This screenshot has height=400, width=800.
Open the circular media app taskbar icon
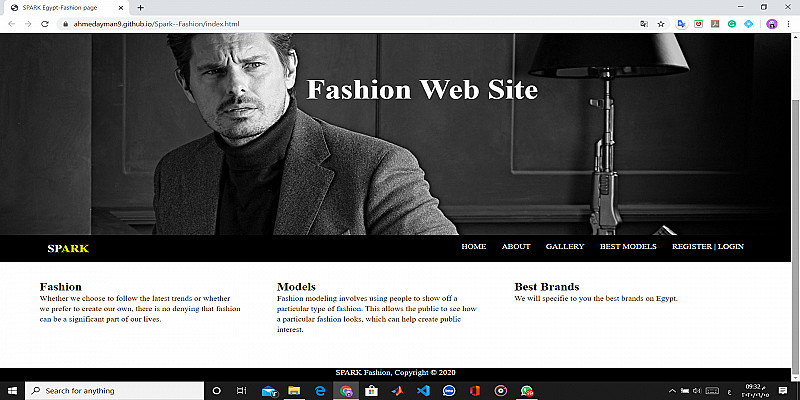click(x=501, y=391)
